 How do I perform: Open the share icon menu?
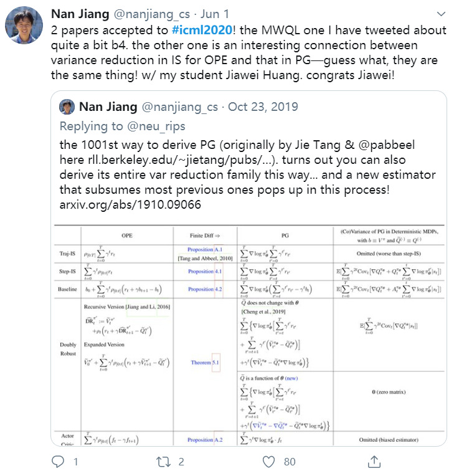click(374, 461)
